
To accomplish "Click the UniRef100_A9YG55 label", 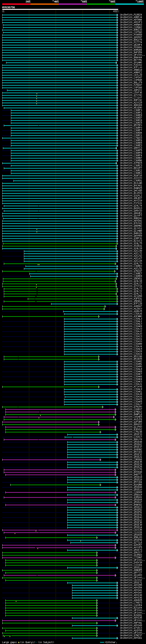I will 131,585.
